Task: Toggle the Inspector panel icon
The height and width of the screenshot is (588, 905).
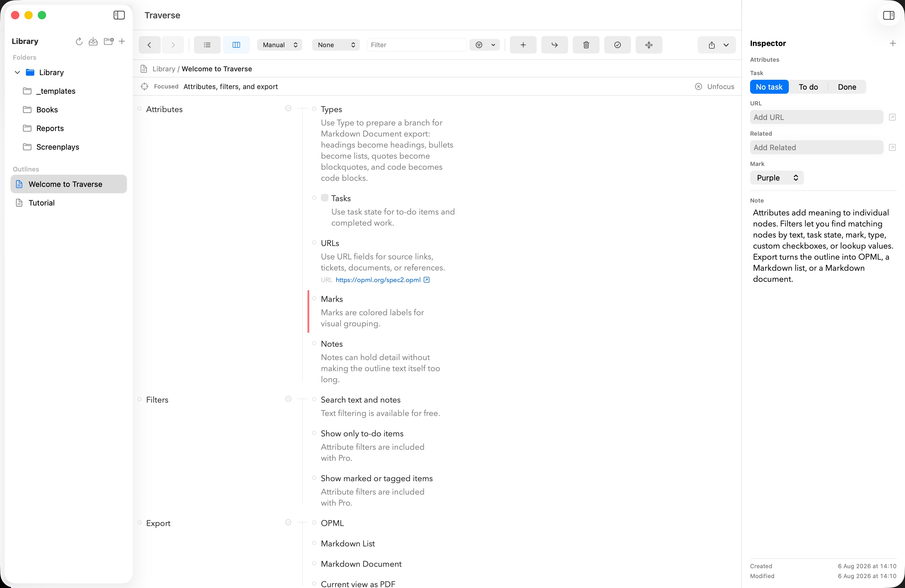Action: coord(888,15)
